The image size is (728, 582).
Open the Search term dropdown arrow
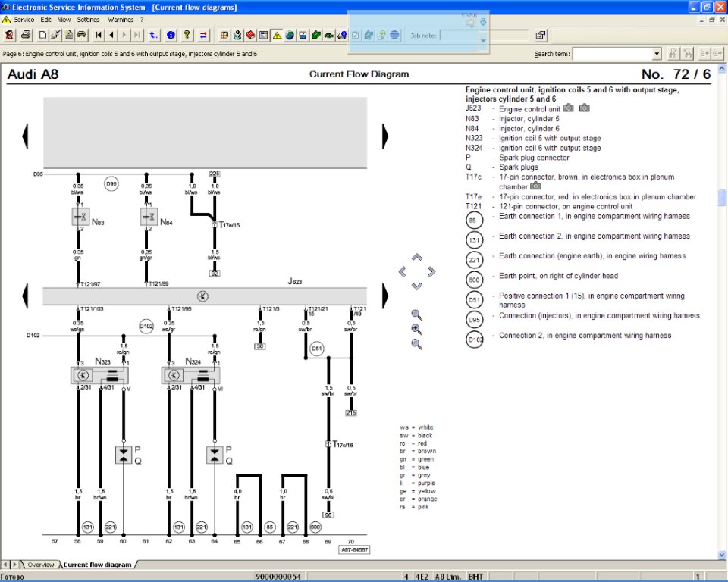click(657, 54)
